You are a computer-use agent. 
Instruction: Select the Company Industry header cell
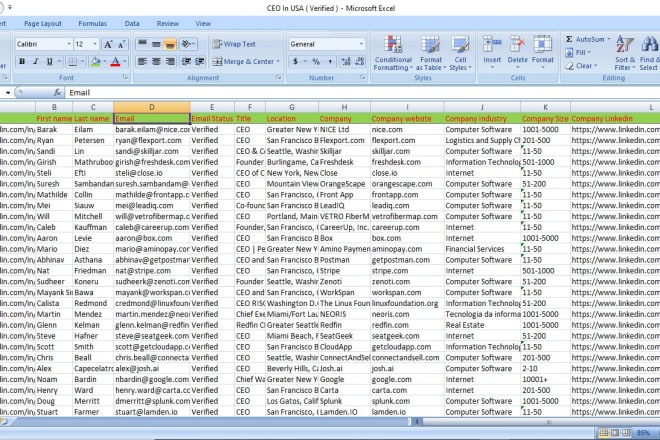[x=482, y=119]
